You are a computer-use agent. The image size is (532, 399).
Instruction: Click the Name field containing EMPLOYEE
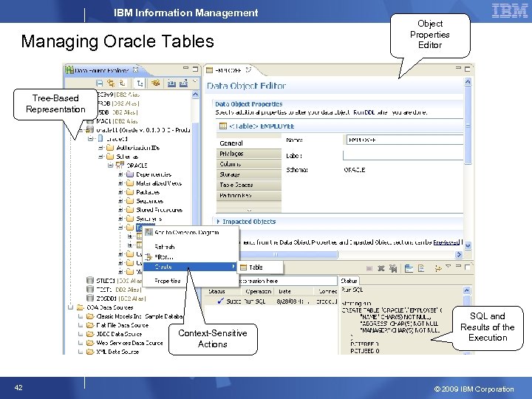[405, 140]
